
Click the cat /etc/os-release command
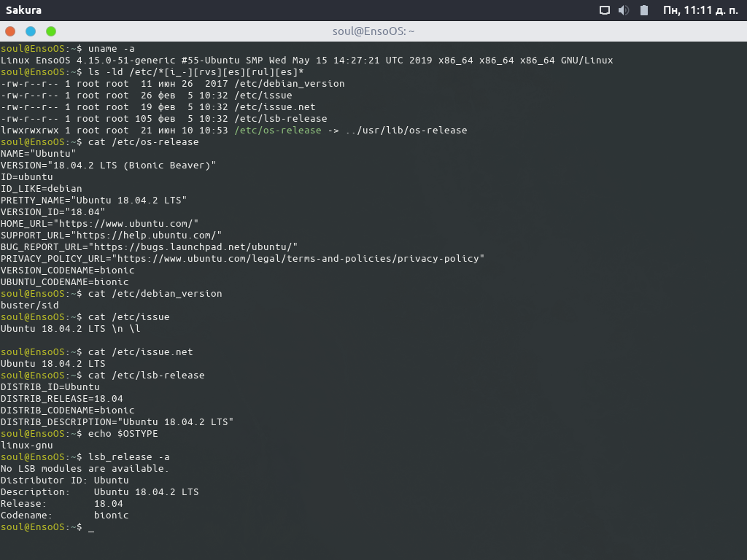click(144, 142)
